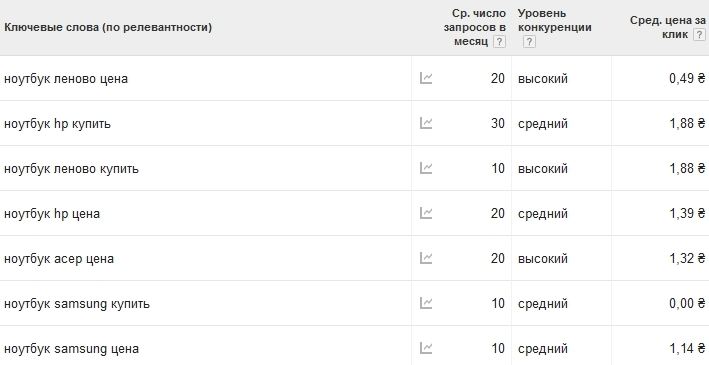This screenshot has width=709, height=365.
Task: Select keyword ноутбук samsung купить
Action: coord(77,303)
